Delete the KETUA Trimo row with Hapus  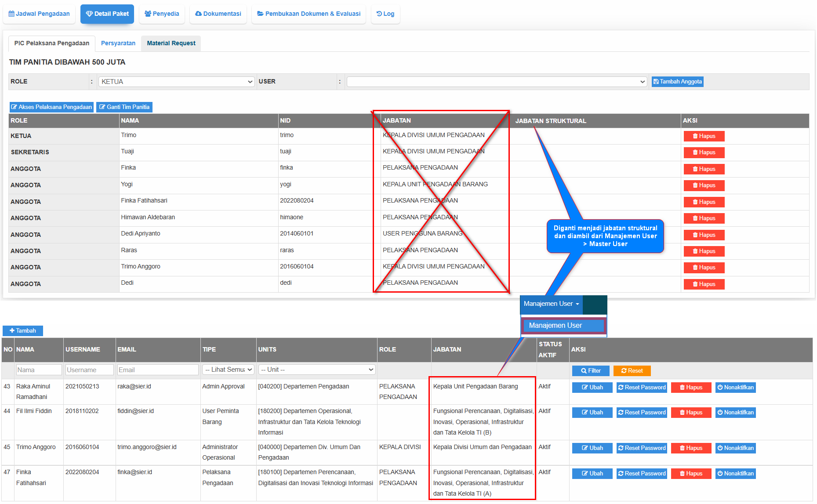point(704,136)
